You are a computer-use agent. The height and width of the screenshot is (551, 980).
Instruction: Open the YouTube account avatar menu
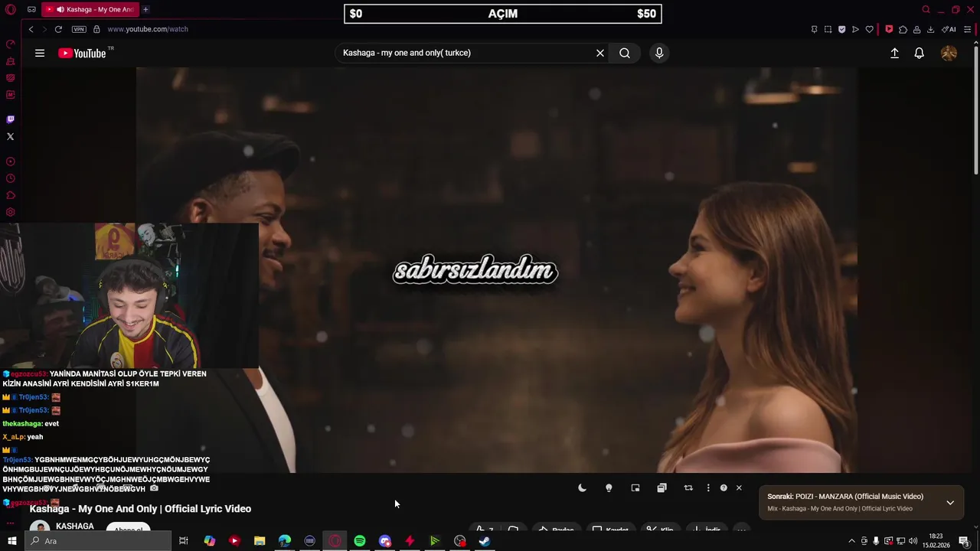[949, 53]
